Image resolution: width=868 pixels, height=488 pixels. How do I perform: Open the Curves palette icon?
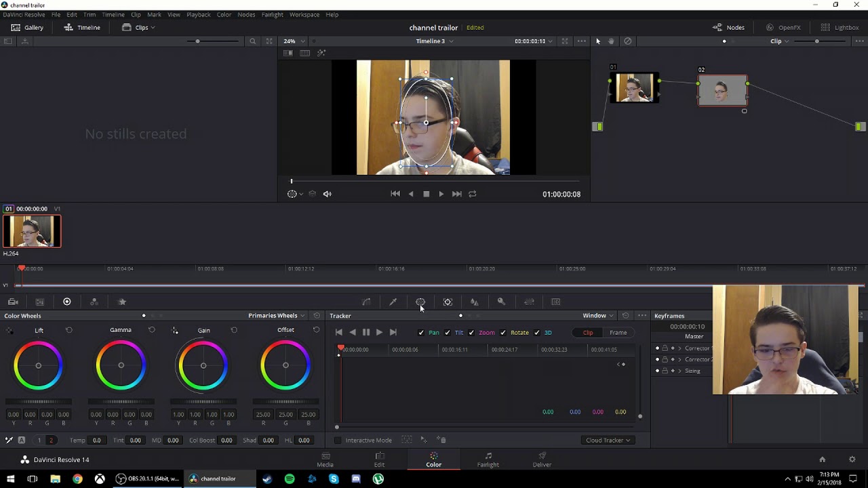[366, 302]
